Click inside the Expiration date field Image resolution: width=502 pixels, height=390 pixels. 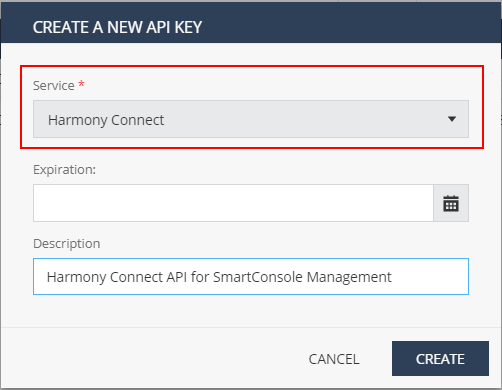233,203
